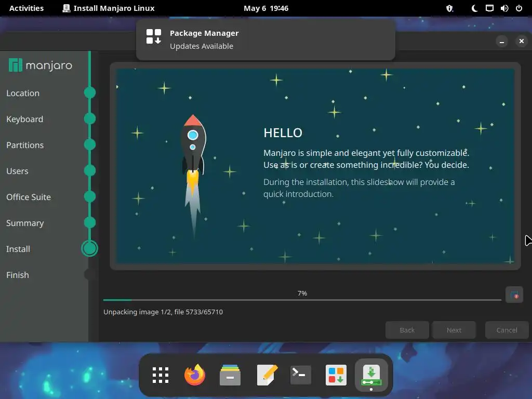Launch Firefox from the dock
Screen dimensions: 532x399
click(x=195, y=375)
